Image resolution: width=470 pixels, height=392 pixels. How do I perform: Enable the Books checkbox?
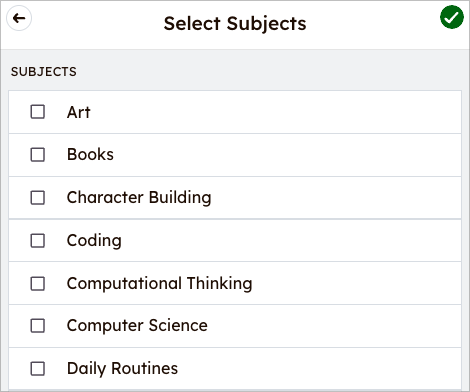[x=38, y=155]
